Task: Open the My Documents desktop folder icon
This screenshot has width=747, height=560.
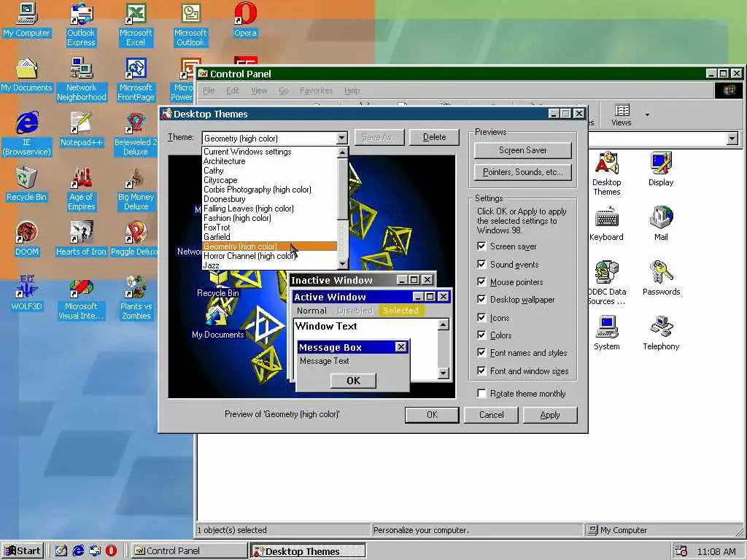Action: (x=27, y=75)
